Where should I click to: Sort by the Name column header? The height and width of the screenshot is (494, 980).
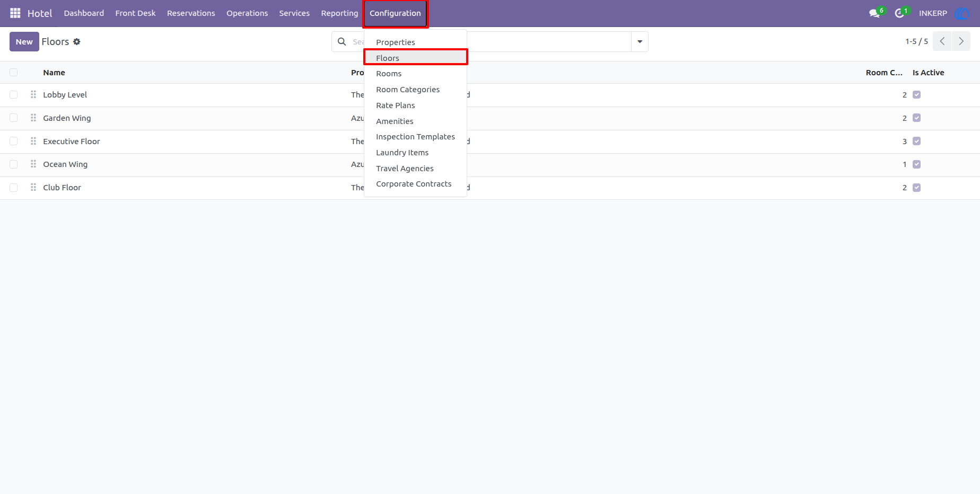click(54, 73)
